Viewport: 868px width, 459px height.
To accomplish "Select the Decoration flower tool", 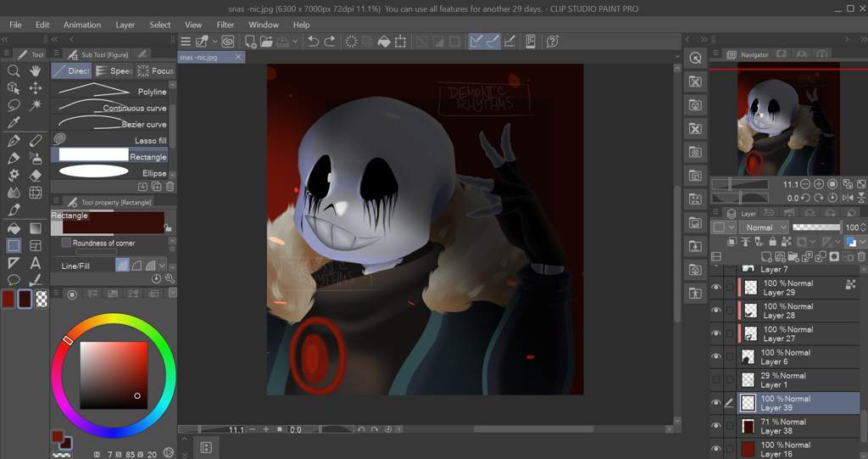I will tap(14, 175).
